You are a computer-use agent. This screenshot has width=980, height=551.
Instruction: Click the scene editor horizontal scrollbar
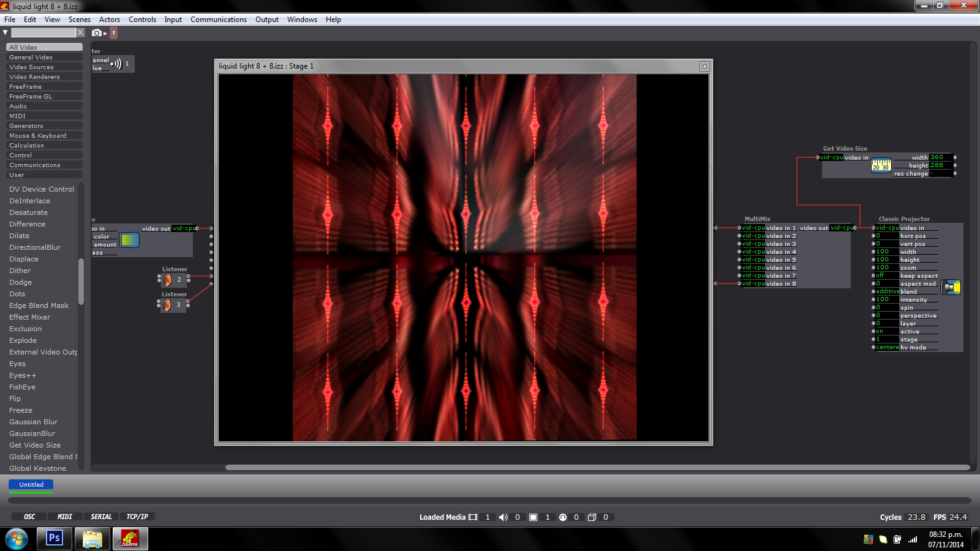click(x=597, y=467)
